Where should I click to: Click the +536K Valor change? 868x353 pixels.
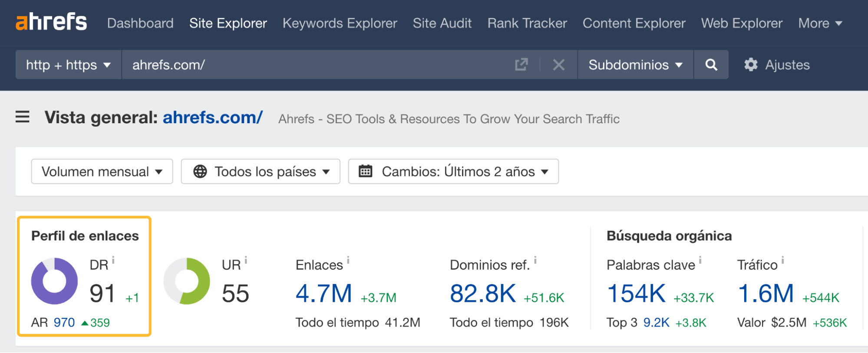[x=830, y=323]
